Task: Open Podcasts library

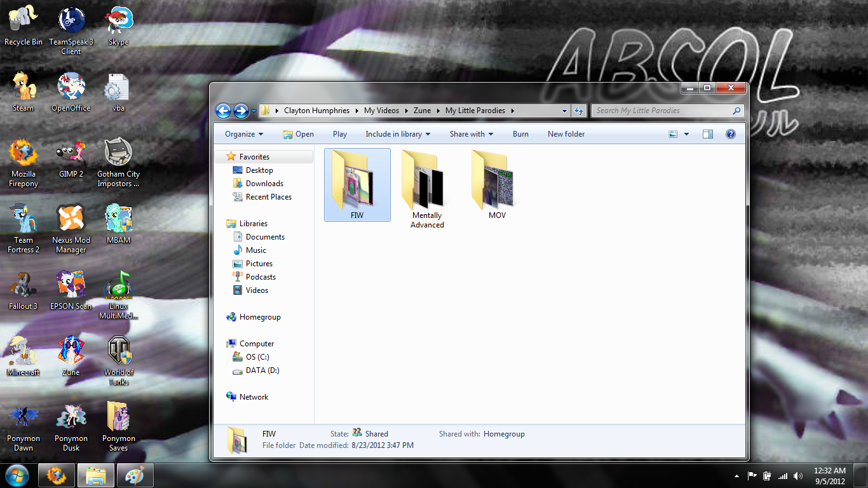Action: coord(261,277)
